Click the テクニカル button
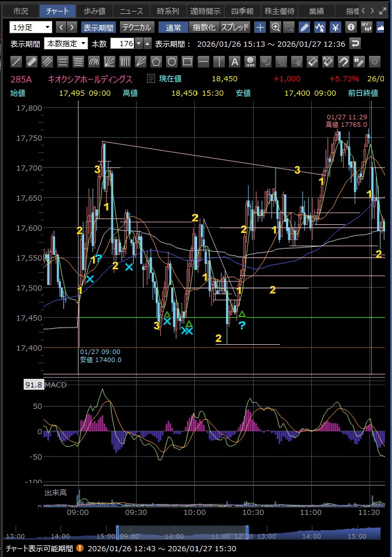The height and width of the screenshot is (557, 392). coord(137,27)
